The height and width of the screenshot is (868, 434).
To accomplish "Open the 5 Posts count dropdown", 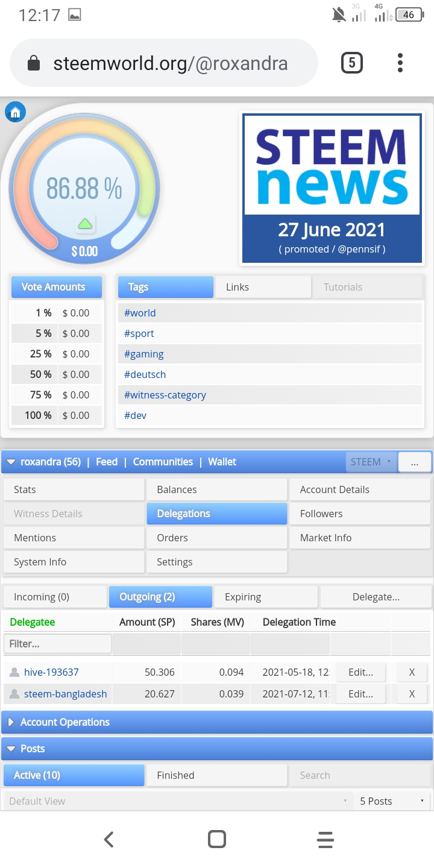I will pyautogui.click(x=391, y=801).
